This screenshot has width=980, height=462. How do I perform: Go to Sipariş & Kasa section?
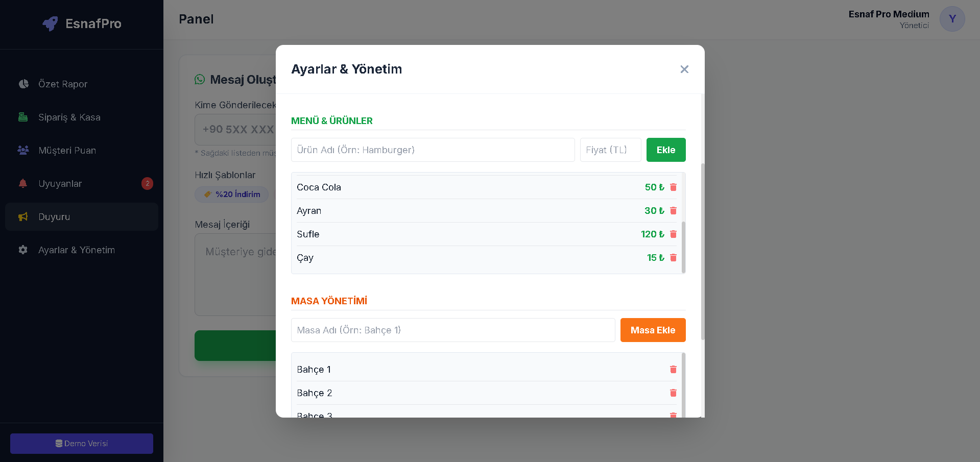(69, 117)
